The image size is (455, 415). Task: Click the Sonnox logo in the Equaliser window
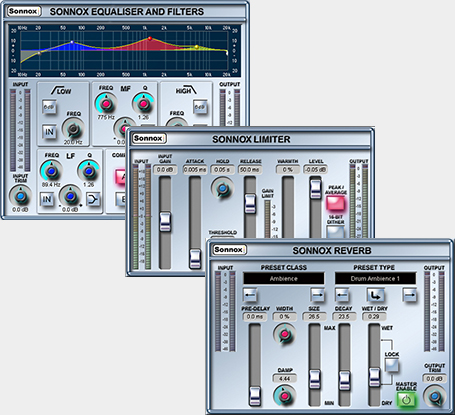pyautogui.click(x=24, y=11)
